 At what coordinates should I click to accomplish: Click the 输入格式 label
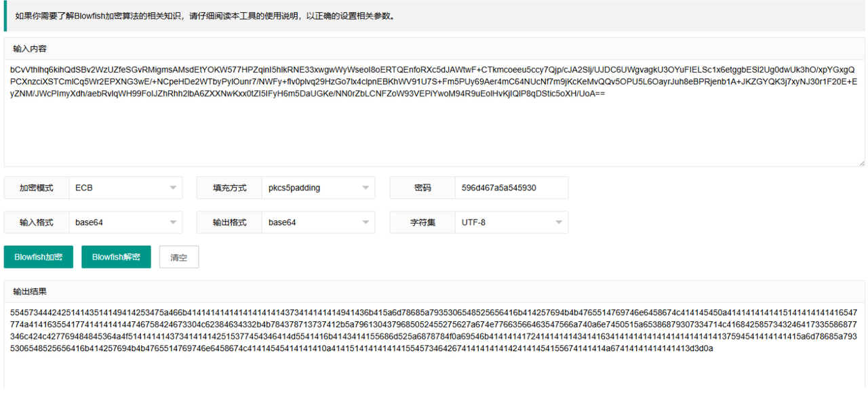click(36, 222)
